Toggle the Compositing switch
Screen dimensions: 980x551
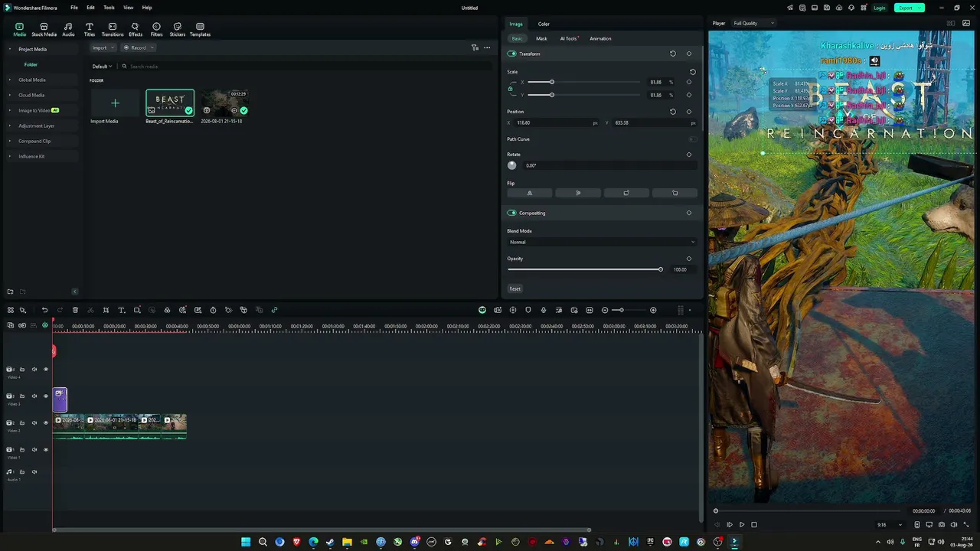point(511,213)
